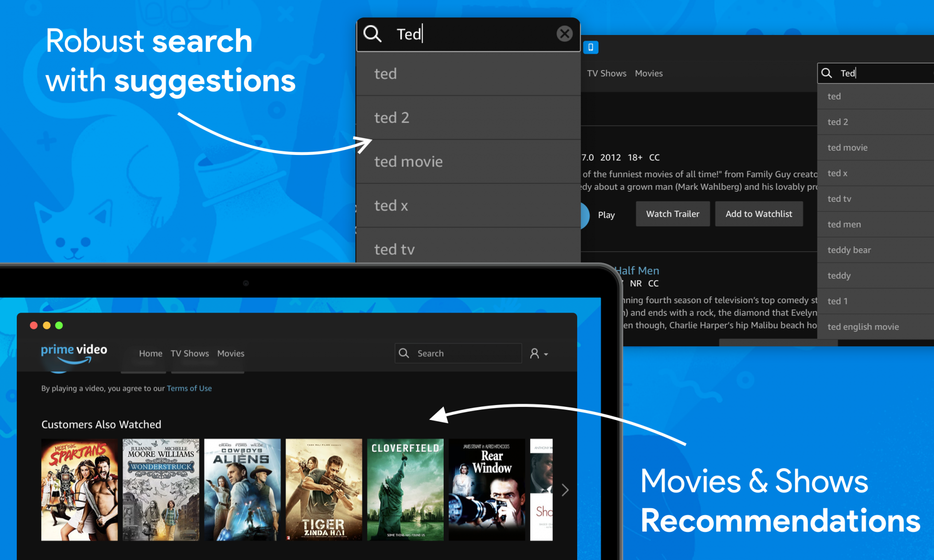Open Movies in laptop window
934x560 pixels.
(x=231, y=353)
